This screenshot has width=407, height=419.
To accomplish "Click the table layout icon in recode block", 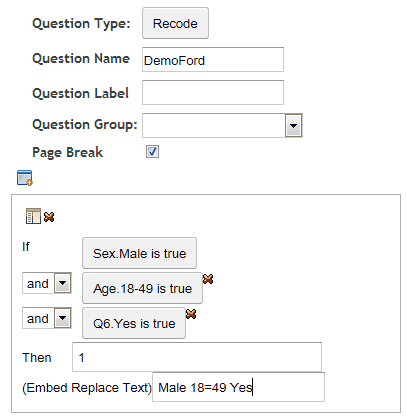I will tap(33, 216).
